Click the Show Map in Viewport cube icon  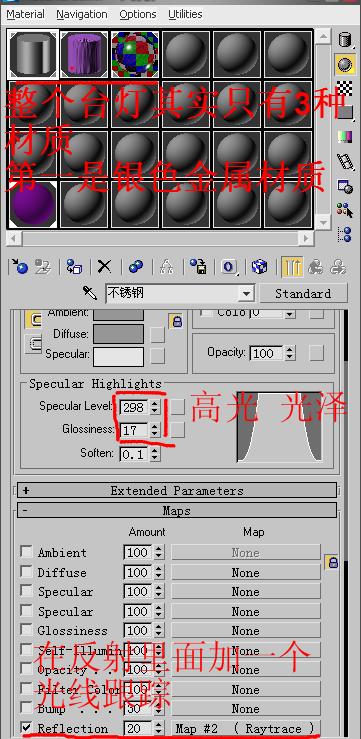(259, 267)
